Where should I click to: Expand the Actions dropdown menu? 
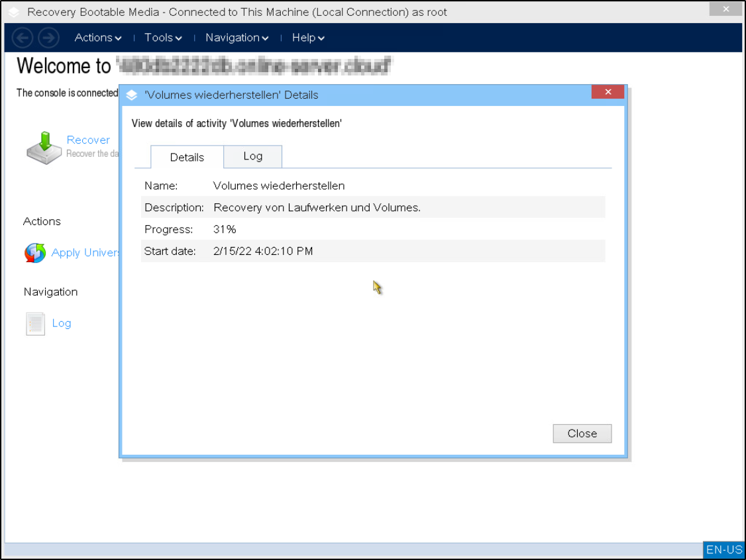click(x=98, y=38)
